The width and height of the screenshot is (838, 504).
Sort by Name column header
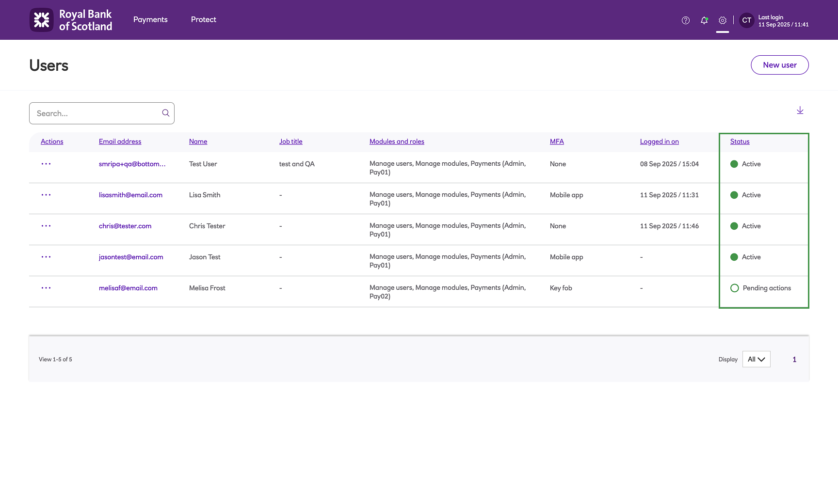click(x=198, y=142)
